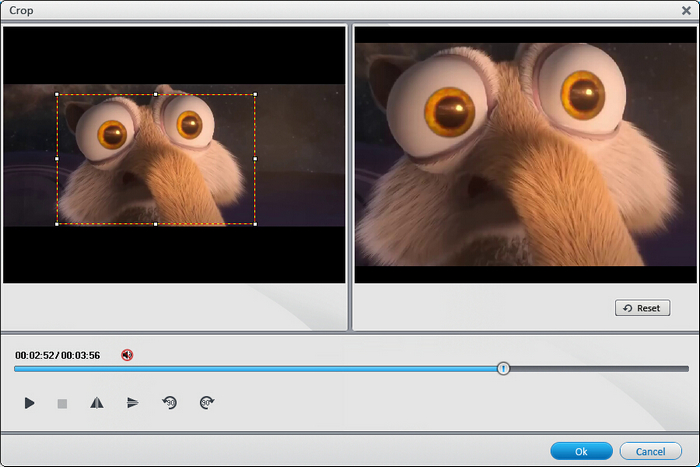Click the playback progress slider handle
The width and height of the screenshot is (700, 467).
coord(503,368)
